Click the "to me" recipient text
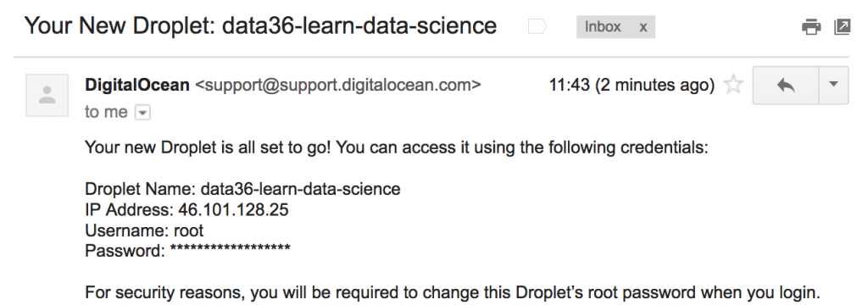868x305 pixels. click(106, 113)
